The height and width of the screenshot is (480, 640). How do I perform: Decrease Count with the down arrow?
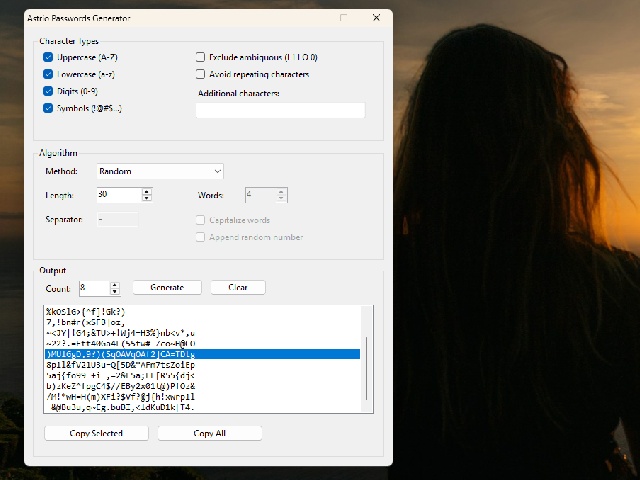[x=115, y=291]
